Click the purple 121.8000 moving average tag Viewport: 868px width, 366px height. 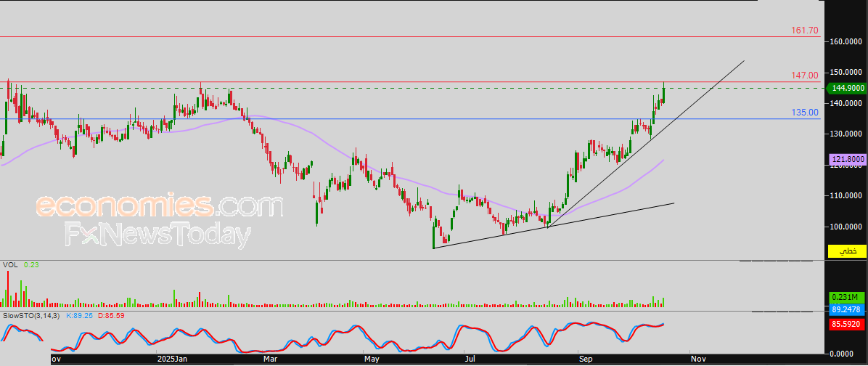[x=847, y=159]
